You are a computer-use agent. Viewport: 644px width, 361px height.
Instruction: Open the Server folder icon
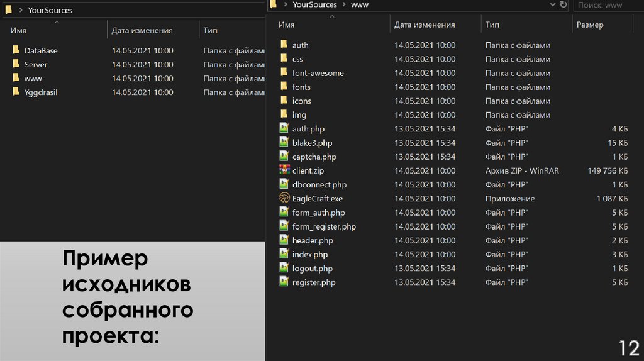16,64
